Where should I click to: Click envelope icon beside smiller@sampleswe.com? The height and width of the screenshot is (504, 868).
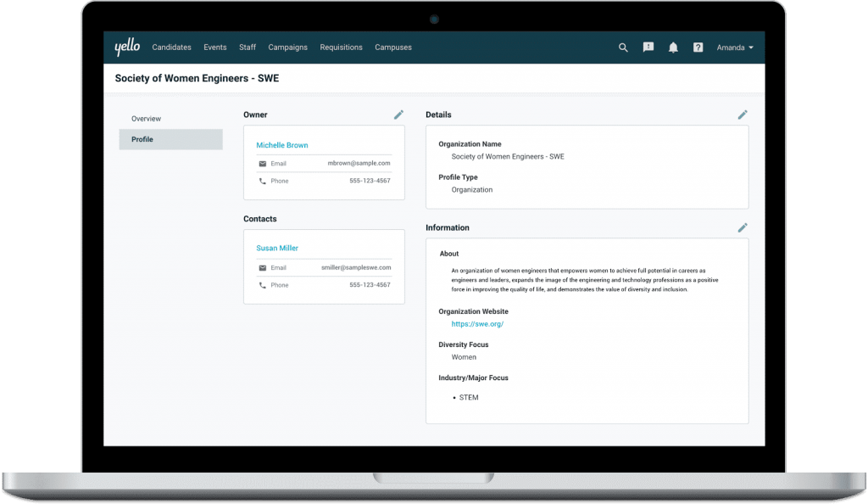pos(263,268)
